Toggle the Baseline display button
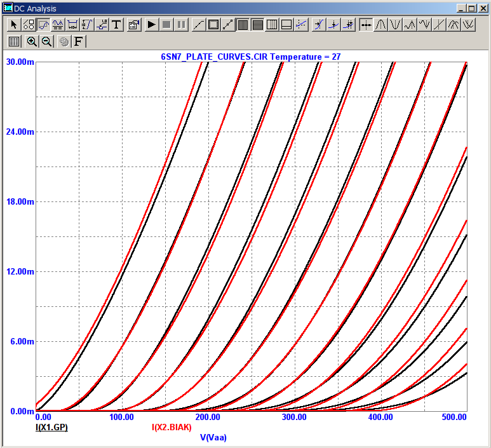 286,24
